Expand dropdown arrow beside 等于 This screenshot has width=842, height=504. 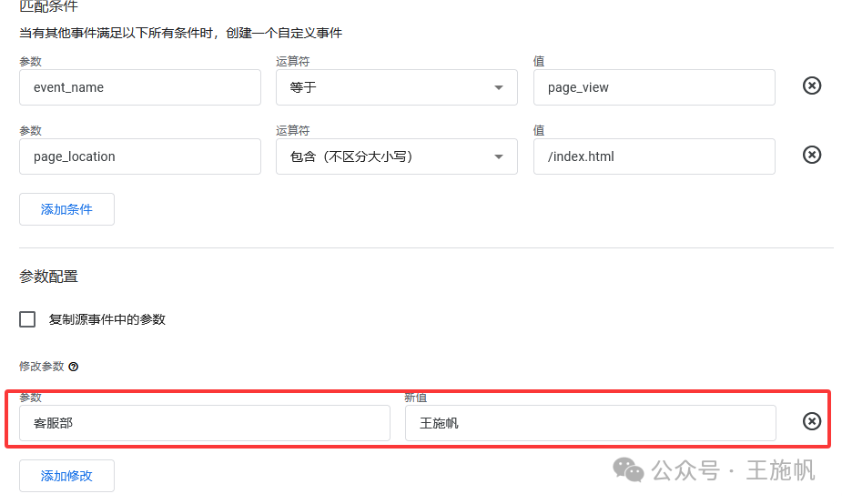pos(498,87)
